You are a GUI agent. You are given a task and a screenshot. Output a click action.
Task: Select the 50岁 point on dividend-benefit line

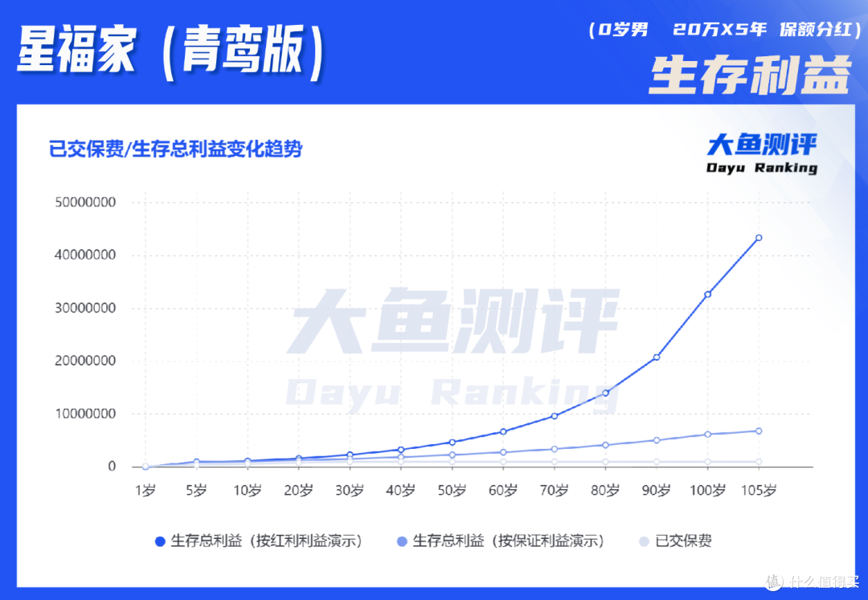click(452, 442)
